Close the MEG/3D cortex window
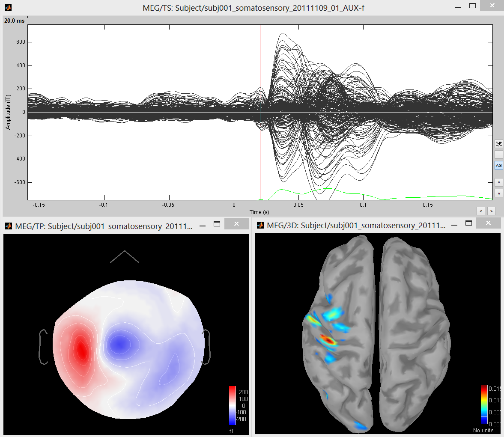This screenshot has height=437, width=504. click(489, 223)
